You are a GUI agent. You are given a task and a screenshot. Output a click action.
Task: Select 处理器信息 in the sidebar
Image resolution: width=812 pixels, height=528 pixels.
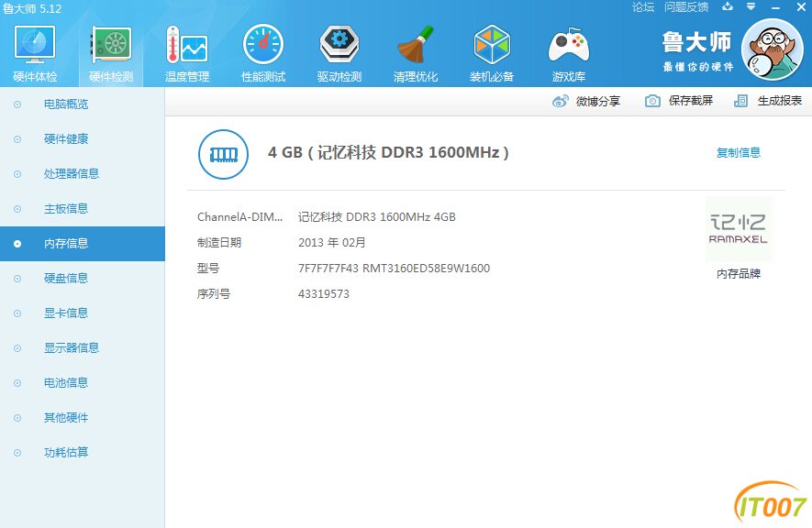click(x=83, y=174)
